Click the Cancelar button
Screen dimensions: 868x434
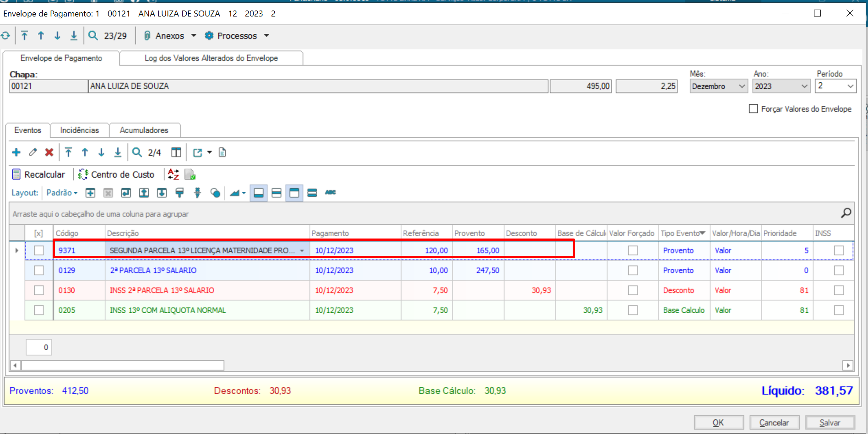[x=774, y=423]
